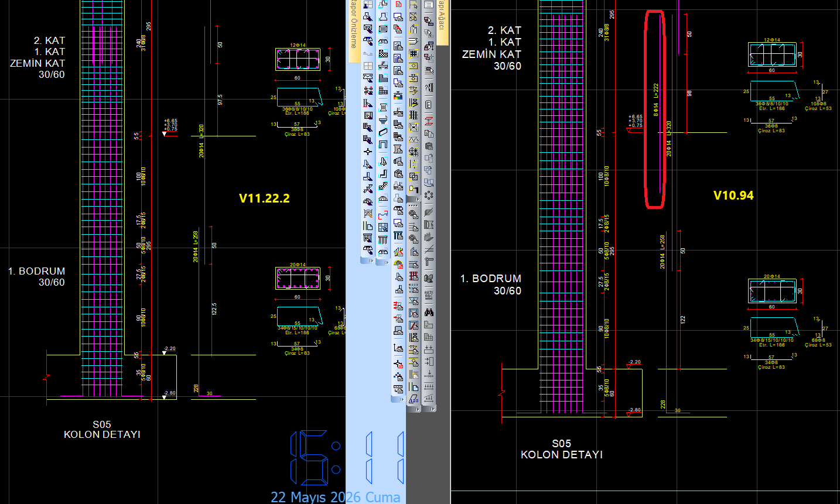Viewport: 840px width, 504px height.
Task: Open the Yapı Ağacı side tab
Action: coord(442,20)
